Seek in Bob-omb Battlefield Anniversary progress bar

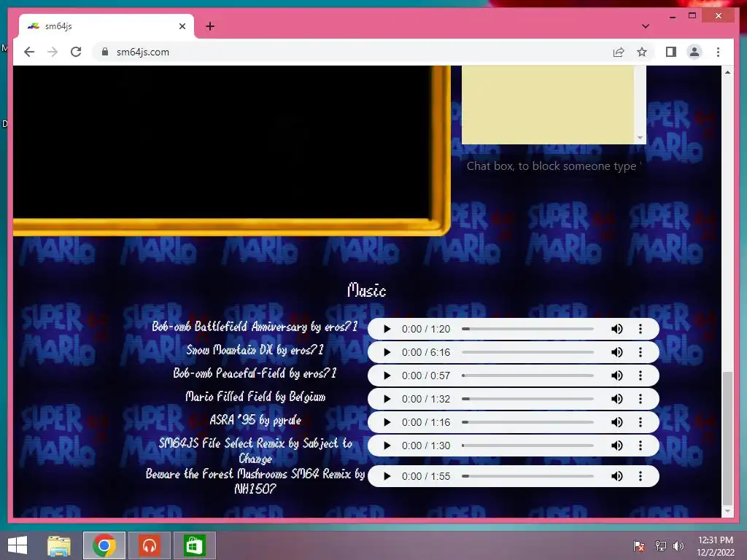528,329
